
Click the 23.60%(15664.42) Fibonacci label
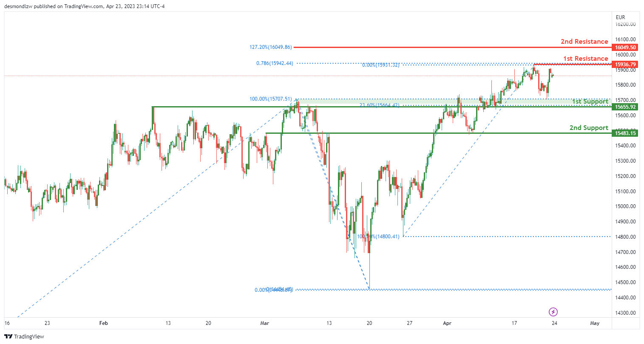pyautogui.click(x=379, y=105)
